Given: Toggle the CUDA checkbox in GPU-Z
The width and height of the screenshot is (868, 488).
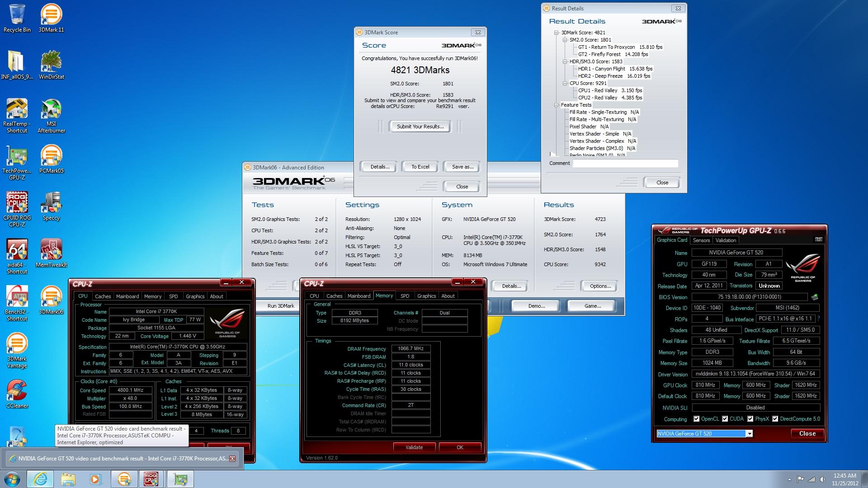Looking at the screenshot, I should click(725, 419).
